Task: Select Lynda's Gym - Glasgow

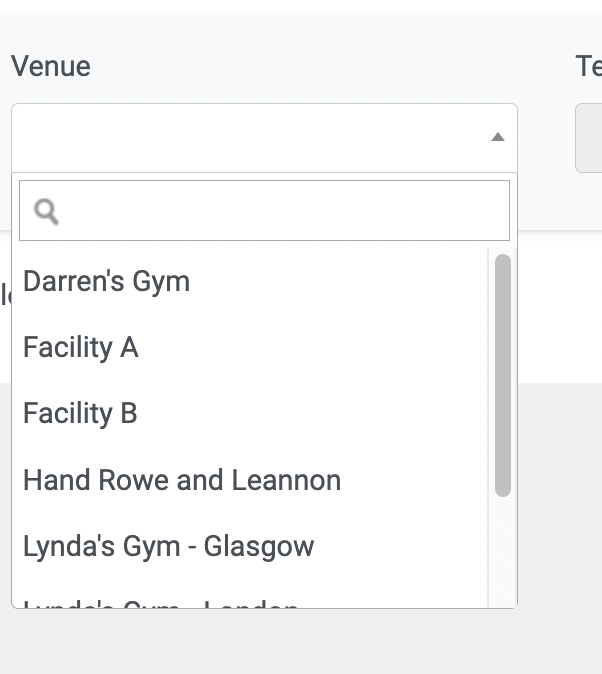Action: (x=168, y=546)
